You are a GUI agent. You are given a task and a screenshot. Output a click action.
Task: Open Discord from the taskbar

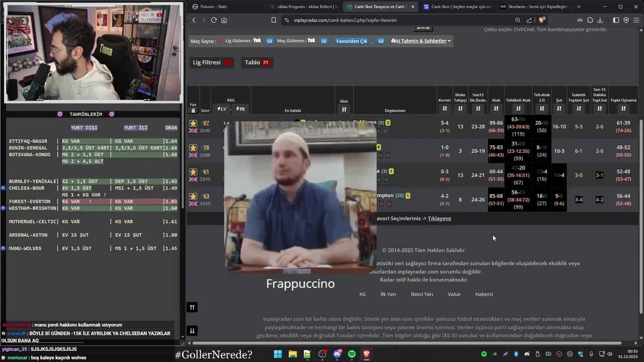pos(337,354)
